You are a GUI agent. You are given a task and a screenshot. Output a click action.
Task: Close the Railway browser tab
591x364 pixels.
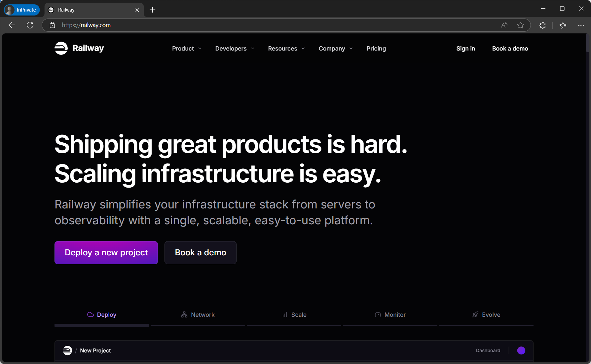[137, 10]
